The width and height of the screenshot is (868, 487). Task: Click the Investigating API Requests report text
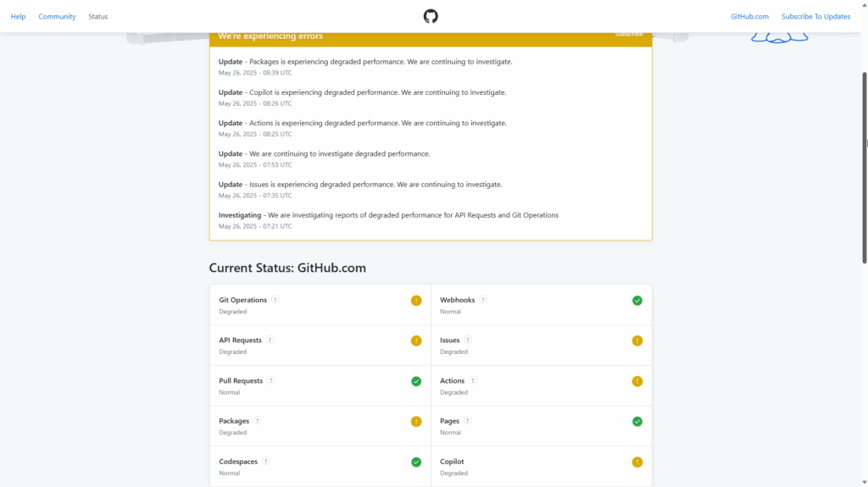[x=388, y=215]
